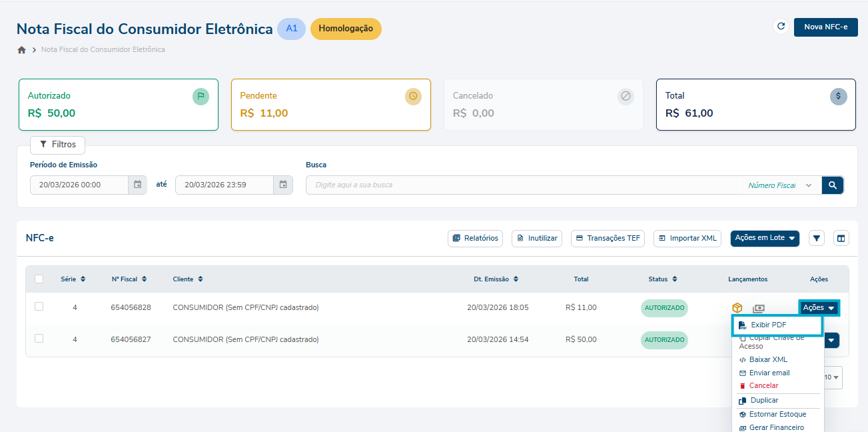Check the select-all checkbox in table header
The width and height of the screenshot is (868, 432).
click(39, 279)
